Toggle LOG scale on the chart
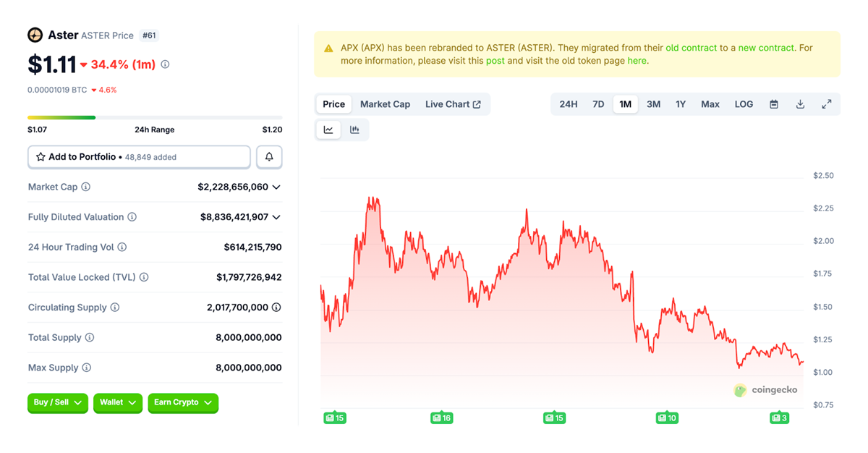The width and height of the screenshot is (868, 453). (744, 103)
